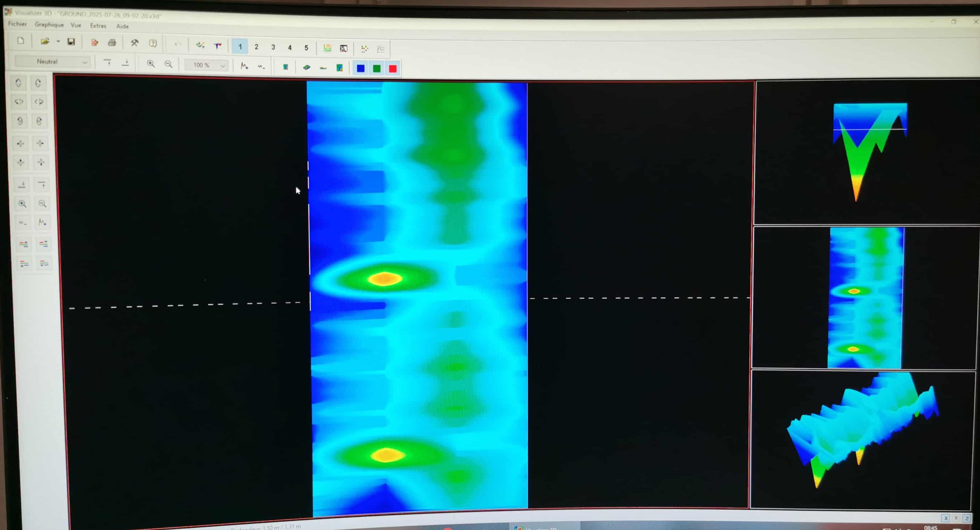Expand the open file dropdown arrow
Screen dimensions: 980x530
point(58,41)
